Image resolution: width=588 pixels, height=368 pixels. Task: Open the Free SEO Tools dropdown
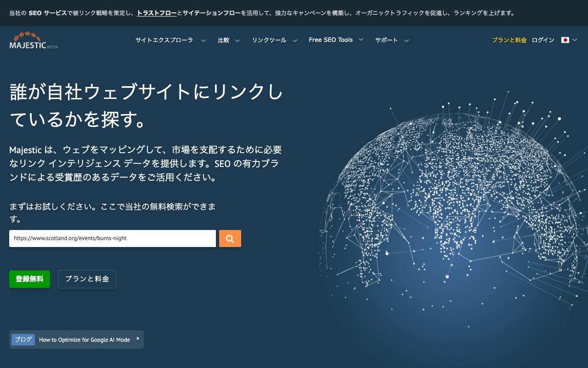point(361,40)
